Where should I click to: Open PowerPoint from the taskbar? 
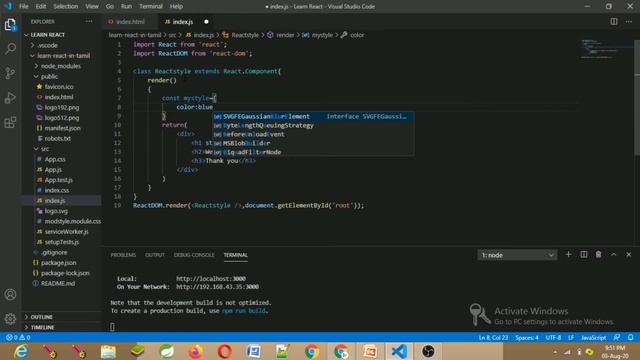370,351
